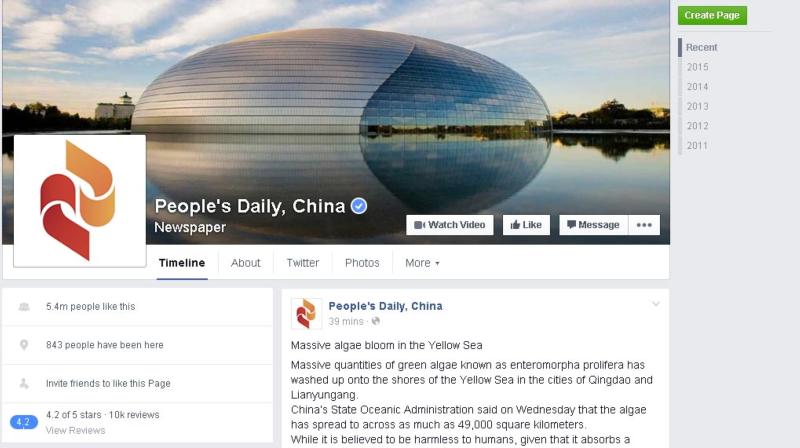Click the People's Daily logo profile picture

[80, 201]
